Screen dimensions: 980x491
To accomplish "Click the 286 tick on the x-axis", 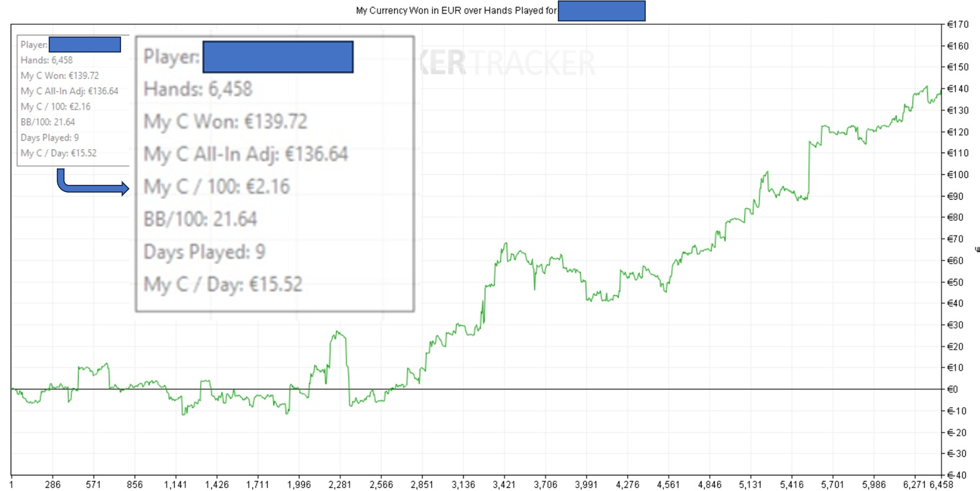I will (x=53, y=484).
